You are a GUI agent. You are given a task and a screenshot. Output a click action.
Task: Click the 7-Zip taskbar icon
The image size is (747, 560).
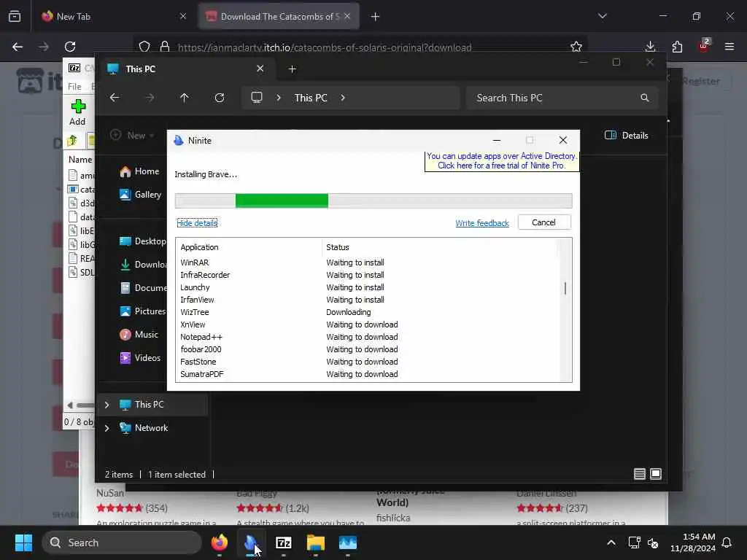284,542
